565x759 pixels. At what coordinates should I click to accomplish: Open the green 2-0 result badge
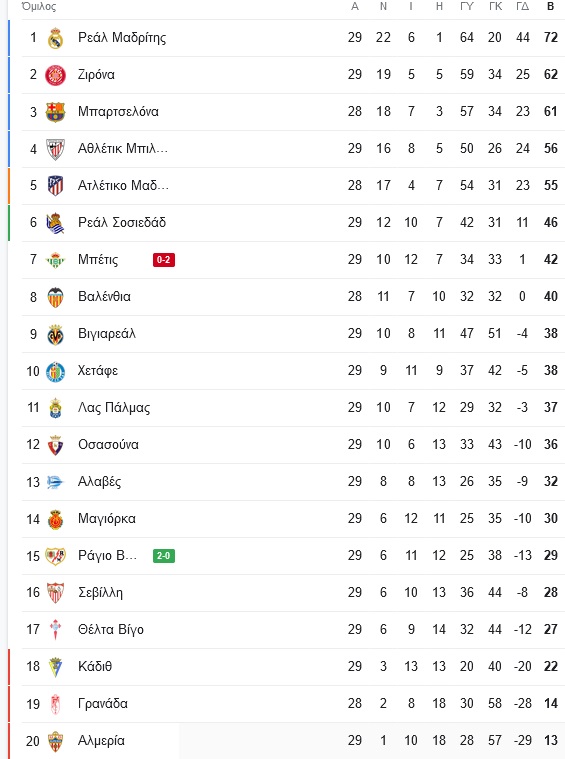[164, 556]
